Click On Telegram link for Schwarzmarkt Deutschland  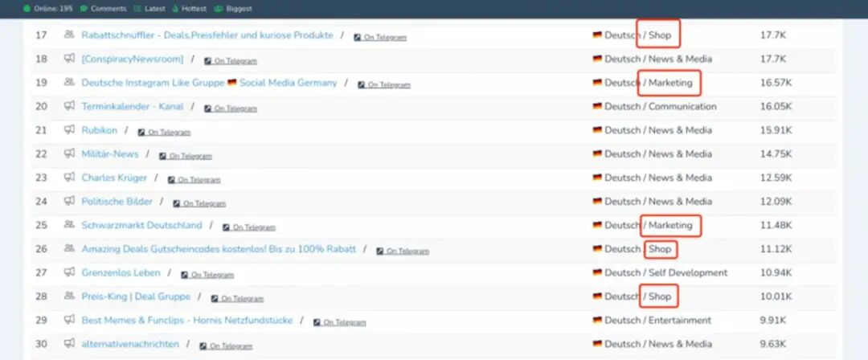tap(248, 227)
